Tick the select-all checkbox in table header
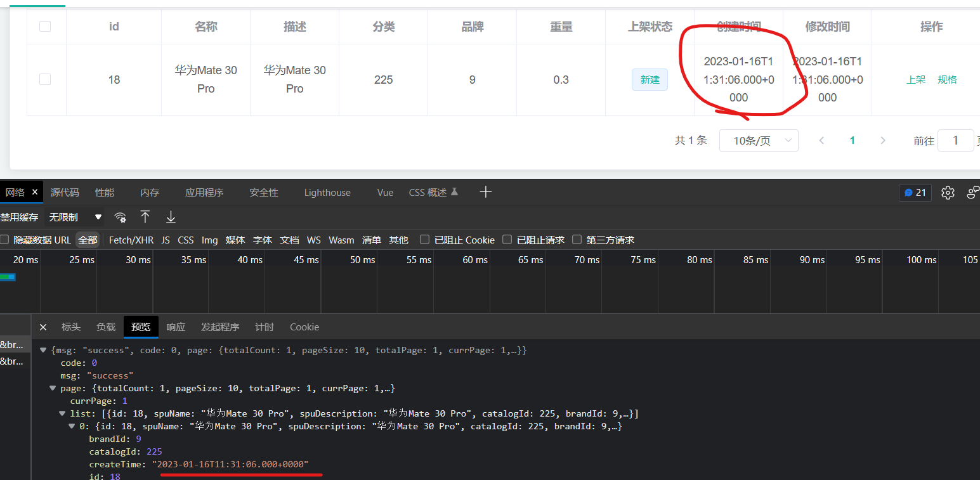The image size is (980, 480). 45,26
